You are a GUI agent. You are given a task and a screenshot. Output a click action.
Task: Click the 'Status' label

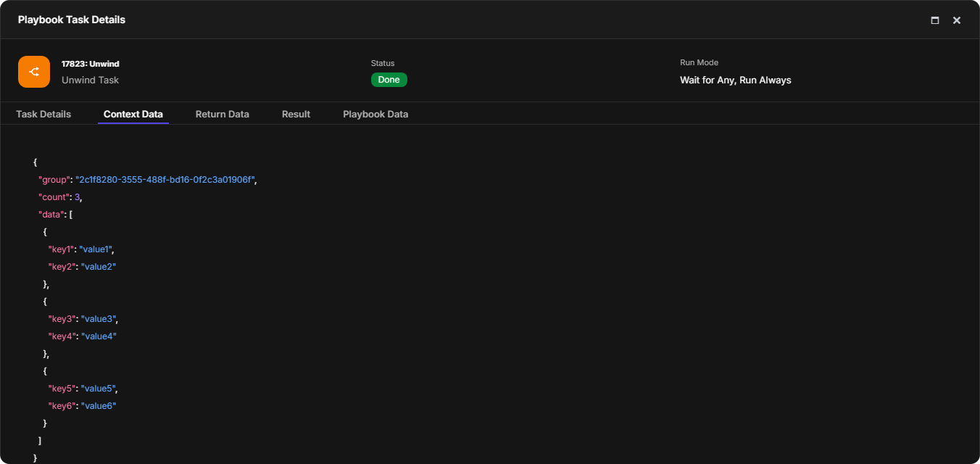[x=383, y=63]
